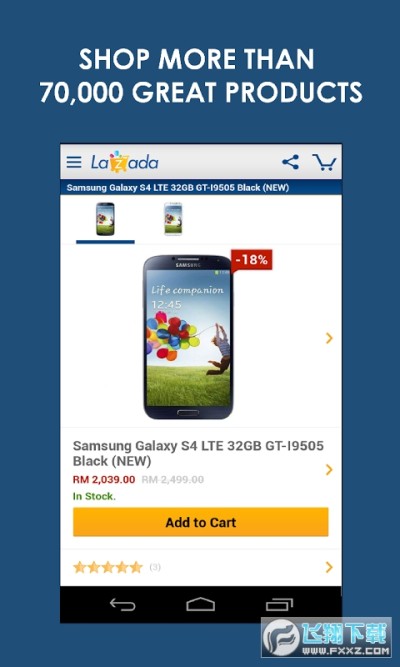
Task: Share this product via share icon
Action: (290, 162)
